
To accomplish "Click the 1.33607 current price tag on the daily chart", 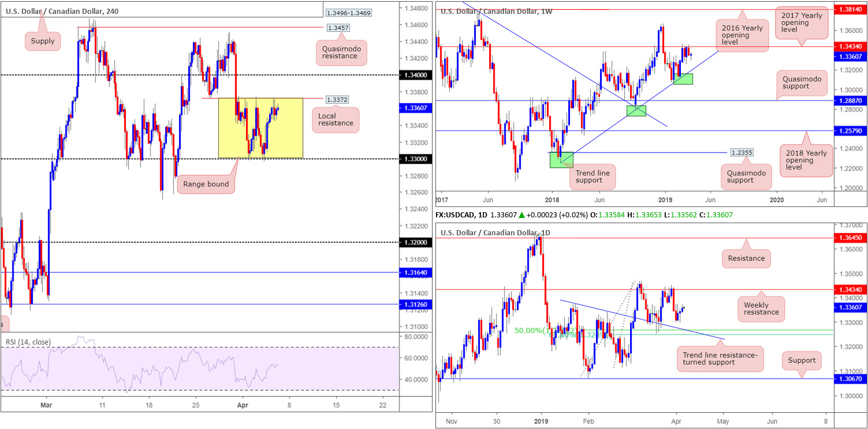I will pos(850,306).
